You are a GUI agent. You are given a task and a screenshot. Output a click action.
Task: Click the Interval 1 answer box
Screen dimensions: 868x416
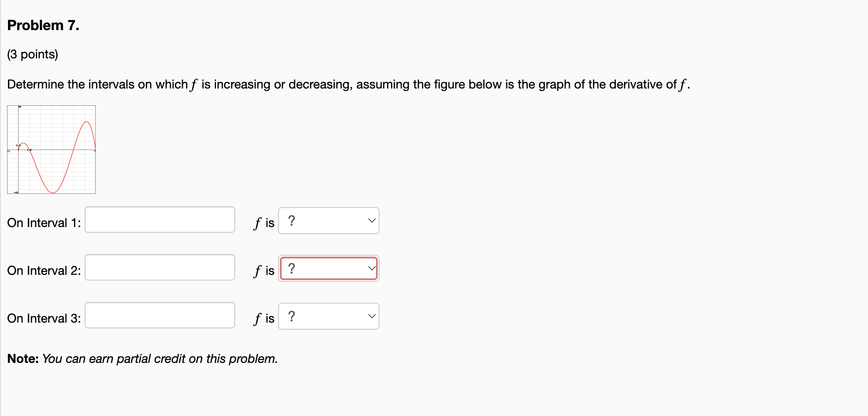point(159,220)
